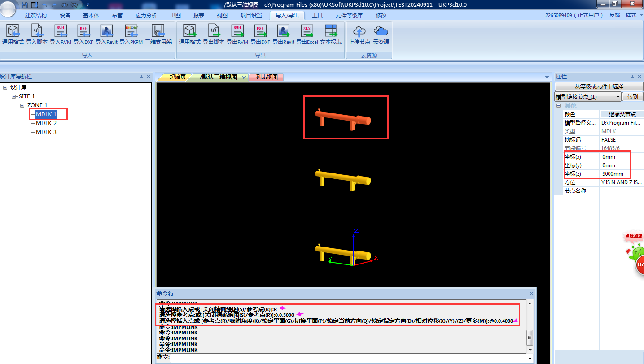Collapse the SITE 1 tree node
This screenshot has width=644, height=364.
click(x=14, y=96)
